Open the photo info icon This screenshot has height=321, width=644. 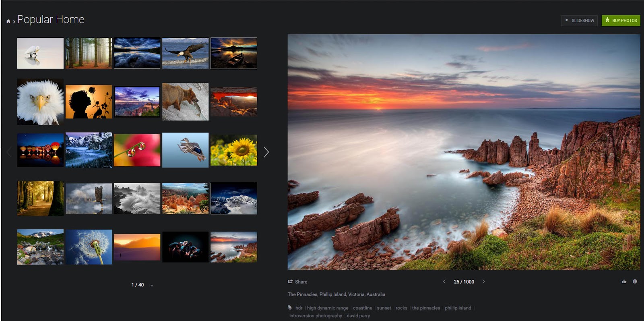(635, 282)
